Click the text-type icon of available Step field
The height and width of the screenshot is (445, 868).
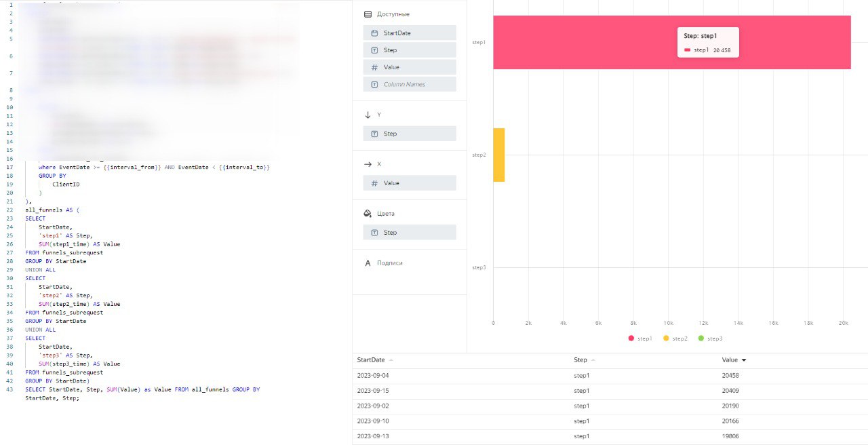[374, 50]
